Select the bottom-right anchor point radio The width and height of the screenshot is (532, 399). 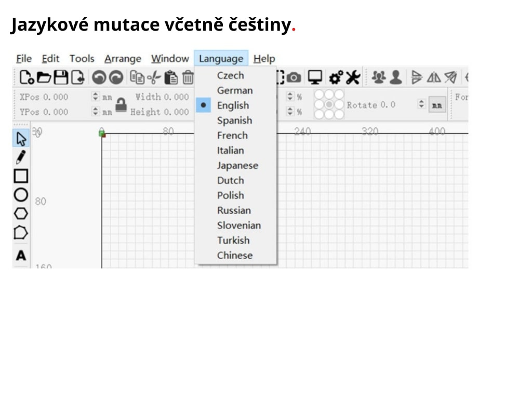coord(339,114)
